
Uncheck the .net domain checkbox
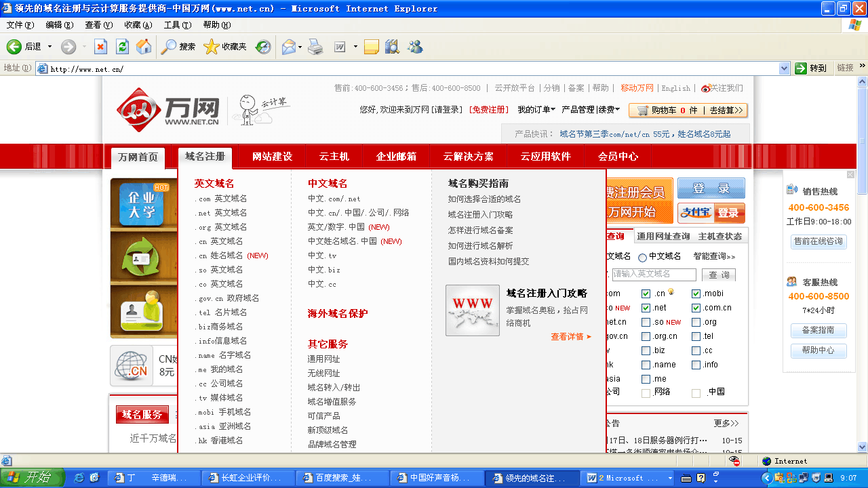pyautogui.click(x=646, y=308)
